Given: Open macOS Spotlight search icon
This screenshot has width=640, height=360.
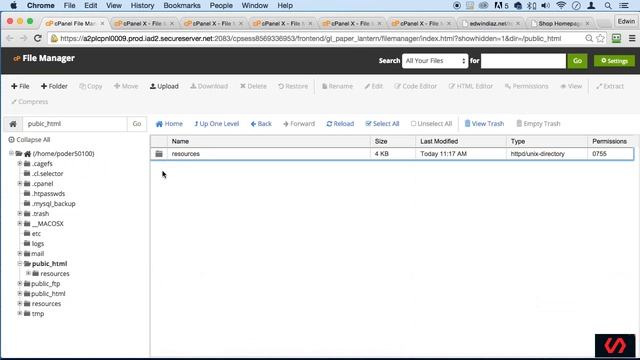Looking at the screenshot, I should [608, 6].
